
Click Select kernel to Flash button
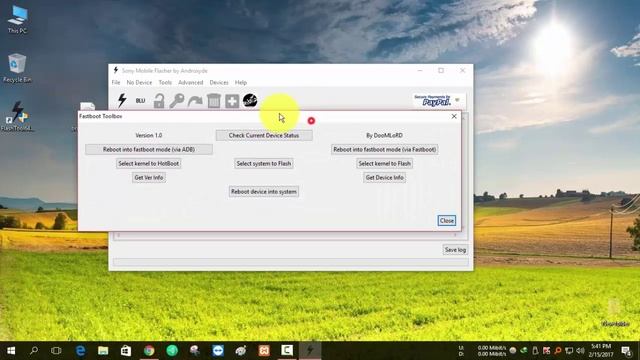click(x=384, y=163)
